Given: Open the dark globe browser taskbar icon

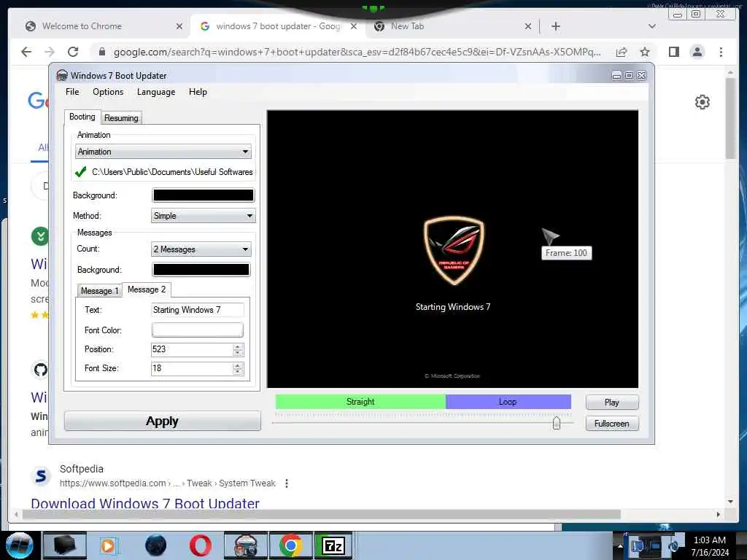Looking at the screenshot, I should point(156,545).
